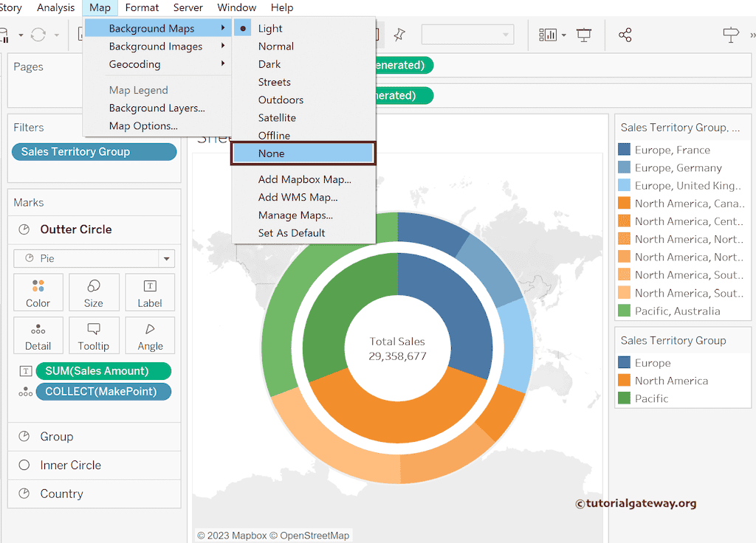Click the pin icon in toolbar
Screen dimensions: 756x543
tap(399, 35)
